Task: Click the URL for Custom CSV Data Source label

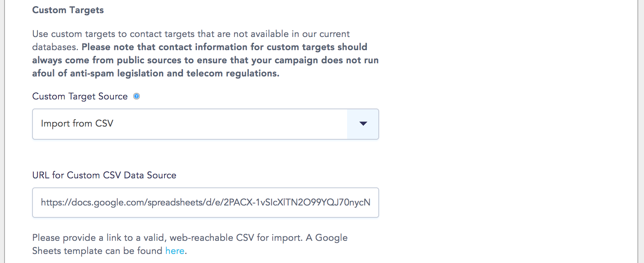Action: [x=104, y=175]
